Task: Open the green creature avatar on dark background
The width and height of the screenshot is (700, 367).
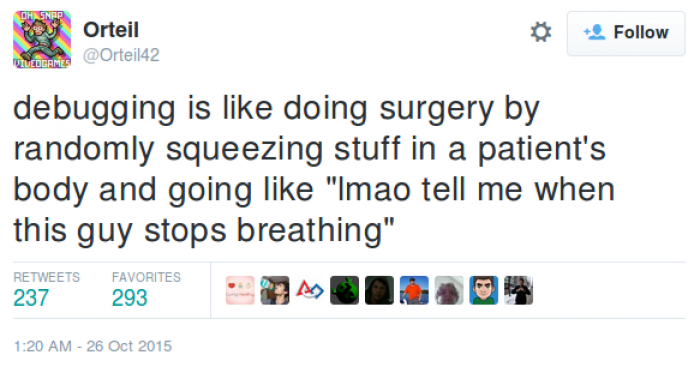Action: click(x=344, y=290)
